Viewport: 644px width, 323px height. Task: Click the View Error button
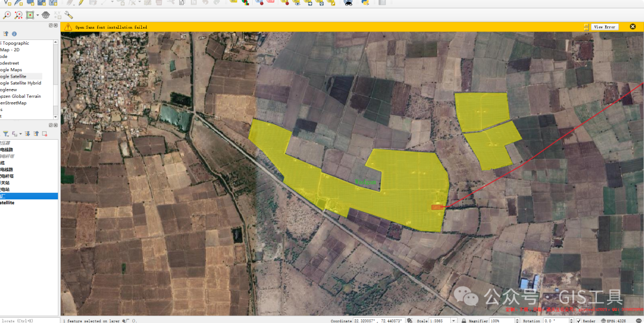click(605, 27)
